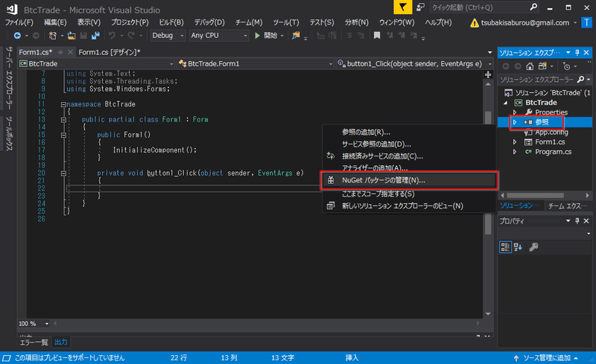This screenshot has height=364, width=596.
Task: Collapse the BtcTrade project node
Action: pyautogui.click(x=506, y=103)
